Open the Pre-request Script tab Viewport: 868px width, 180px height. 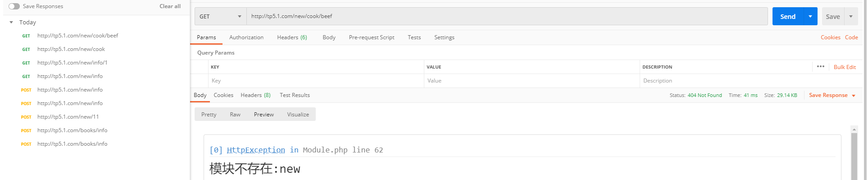(x=372, y=37)
